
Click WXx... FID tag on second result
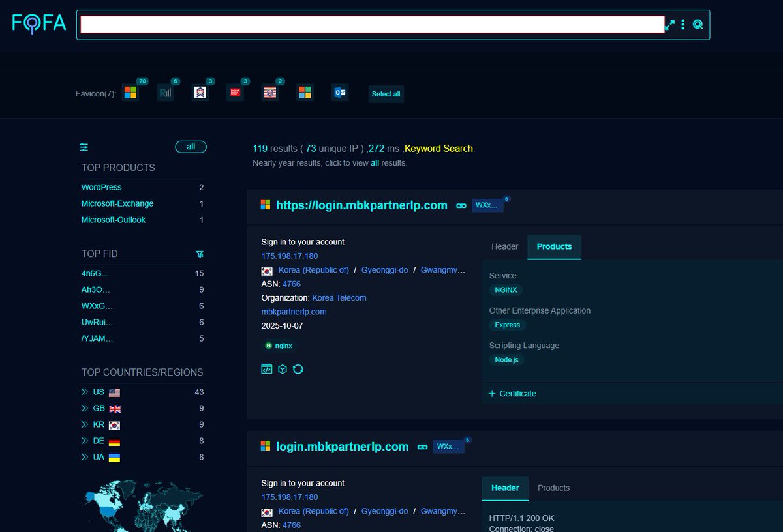pos(449,447)
